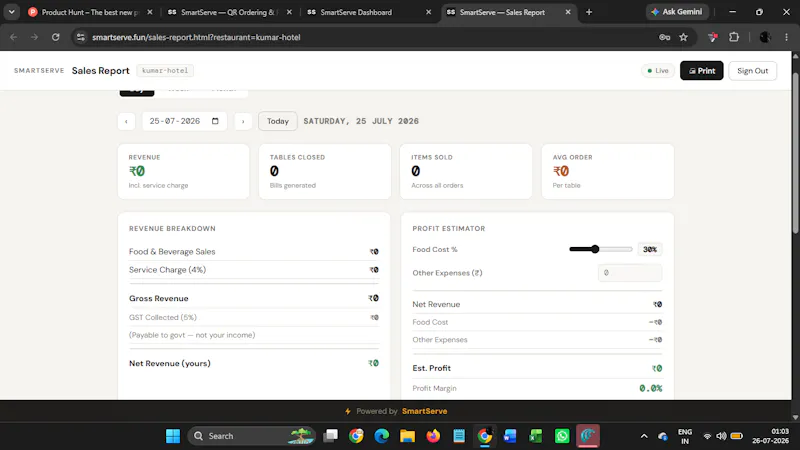Open Chrome extensions puzzle icon
Image resolution: width=800 pixels, height=450 pixels.
(x=734, y=37)
